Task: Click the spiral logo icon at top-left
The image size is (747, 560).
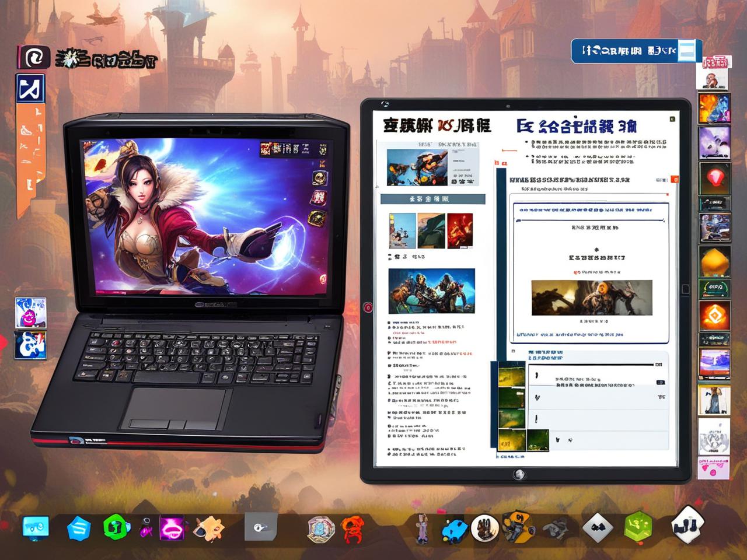Action: pyautogui.click(x=33, y=58)
